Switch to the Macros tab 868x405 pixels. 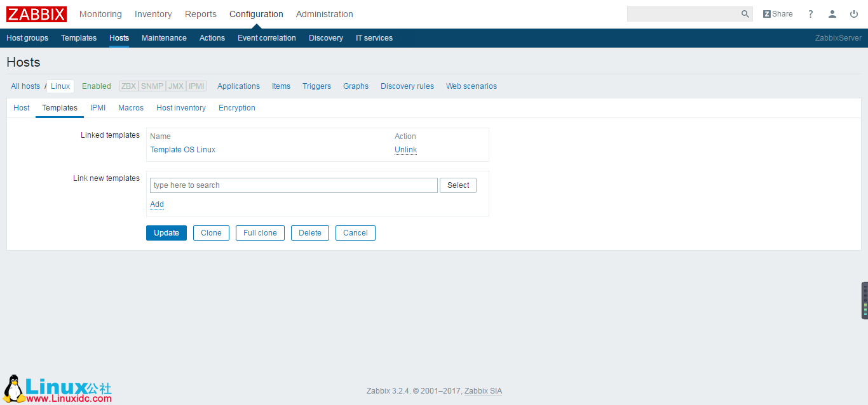[130, 107]
